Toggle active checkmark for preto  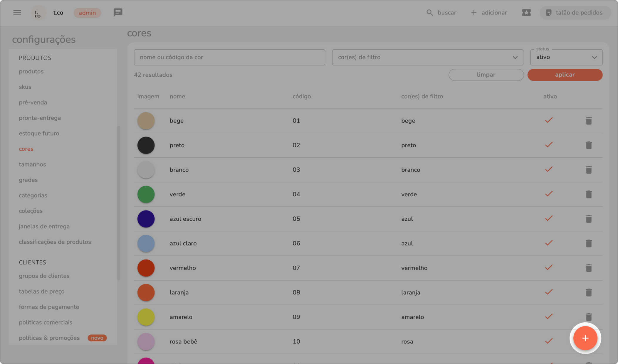[x=549, y=145]
